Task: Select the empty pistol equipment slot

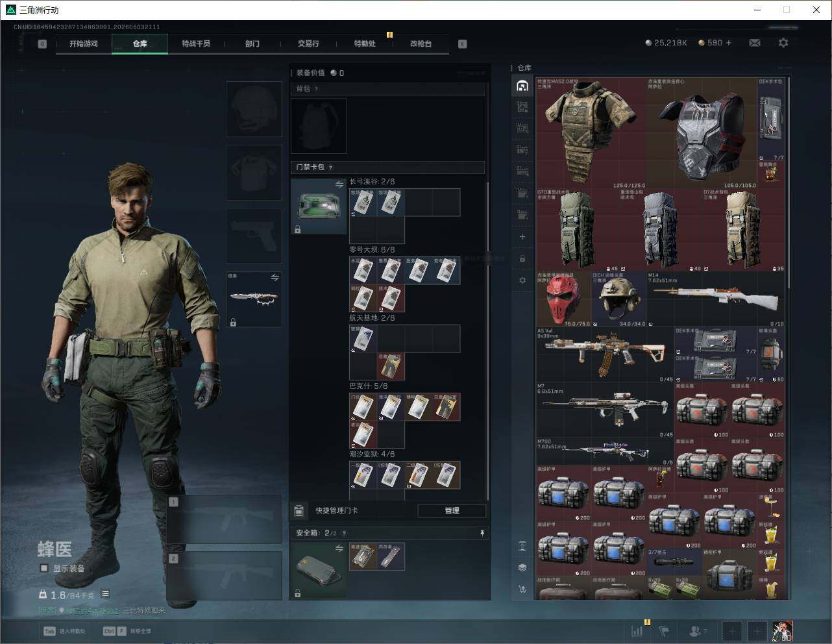Action: (254, 236)
